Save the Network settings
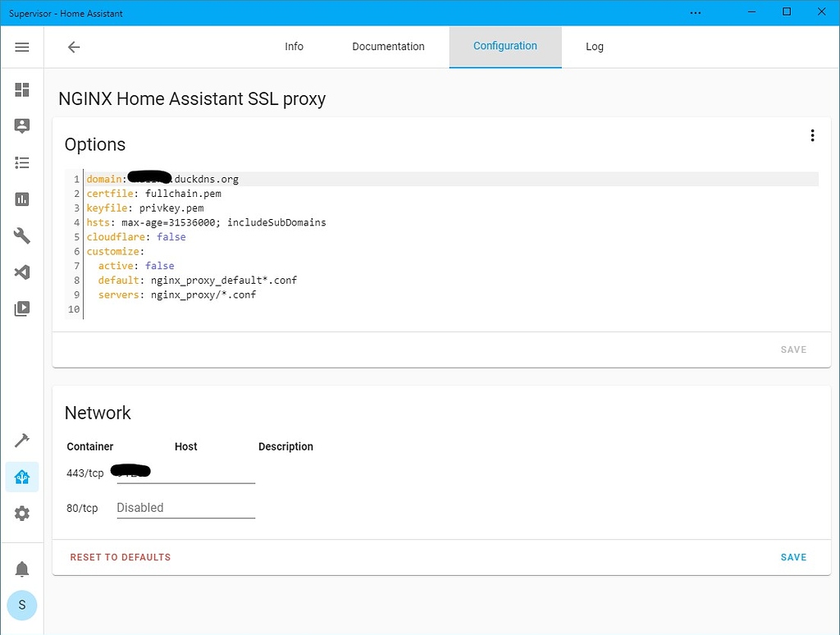The height and width of the screenshot is (635, 840). point(793,557)
